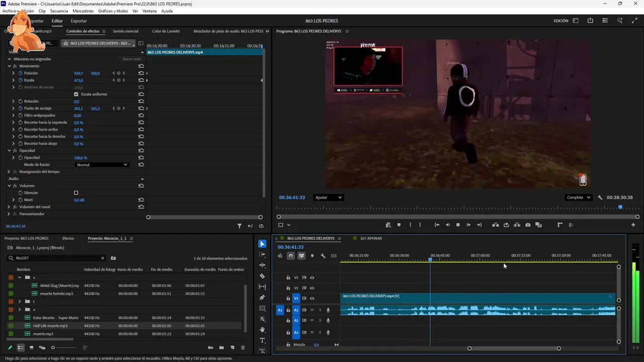Open the Modo de fusión dropdown
The height and width of the screenshot is (362, 644).
tap(102, 165)
